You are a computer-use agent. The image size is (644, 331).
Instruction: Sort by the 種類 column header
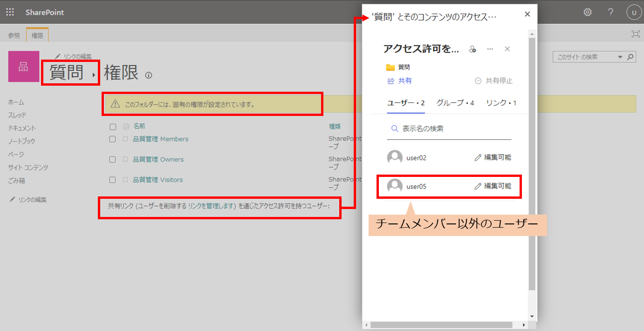coord(335,126)
